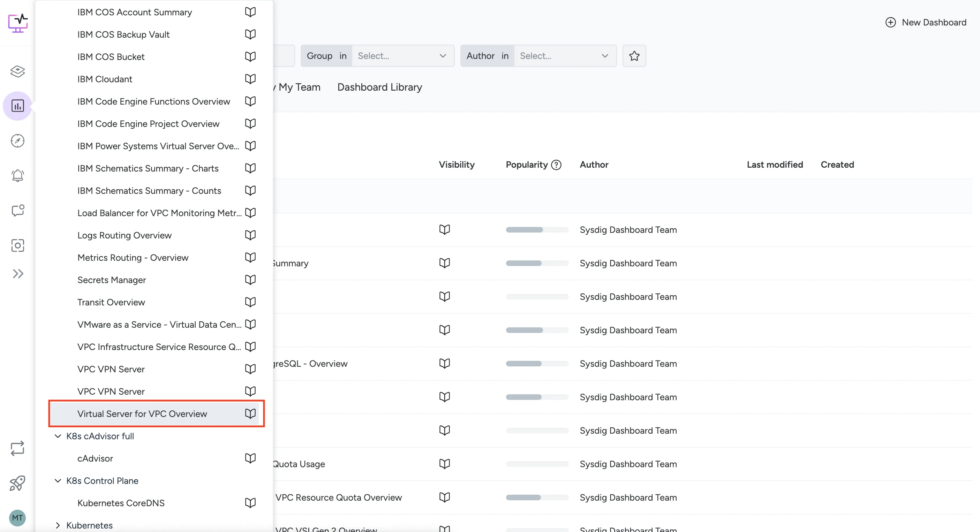
Task: Open IBM COS Bucket dashboard
Action: tap(111, 57)
